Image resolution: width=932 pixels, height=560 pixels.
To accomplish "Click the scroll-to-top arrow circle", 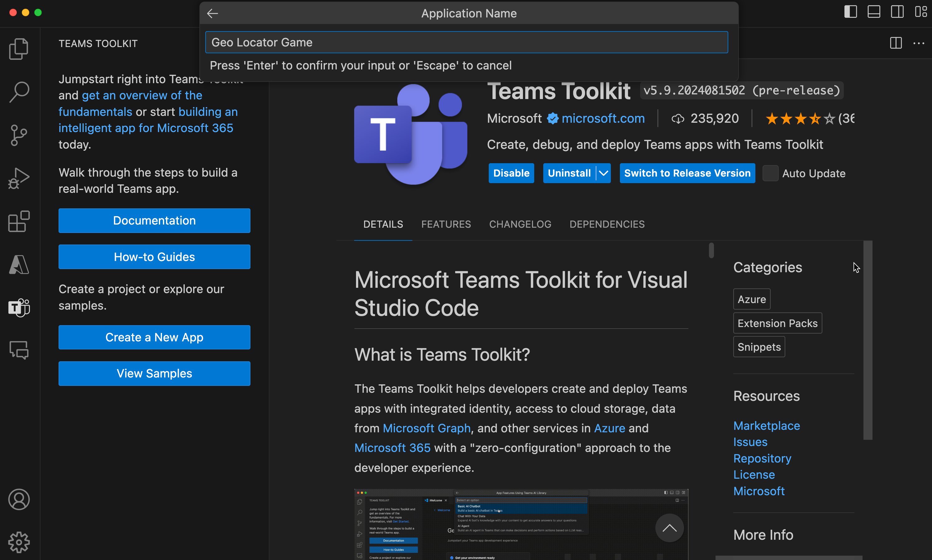I will (669, 528).
